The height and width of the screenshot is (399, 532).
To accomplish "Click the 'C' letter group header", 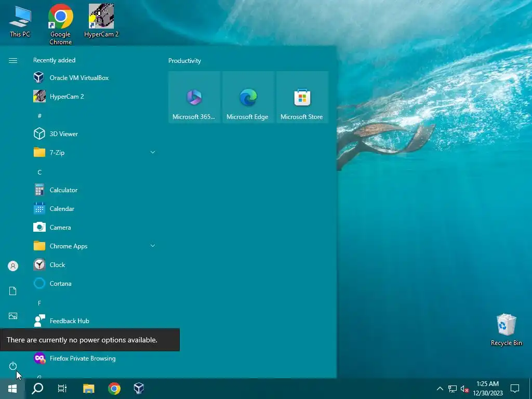I will click(x=39, y=172).
